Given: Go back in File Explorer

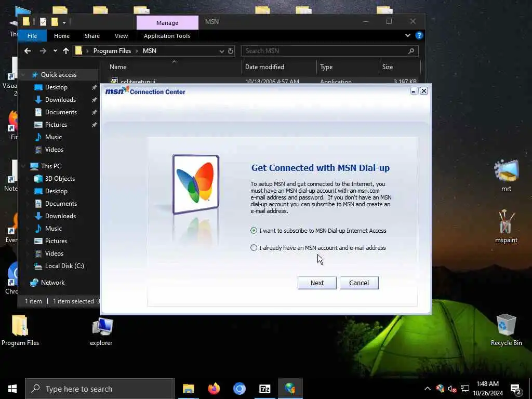Looking at the screenshot, I should click(x=28, y=51).
